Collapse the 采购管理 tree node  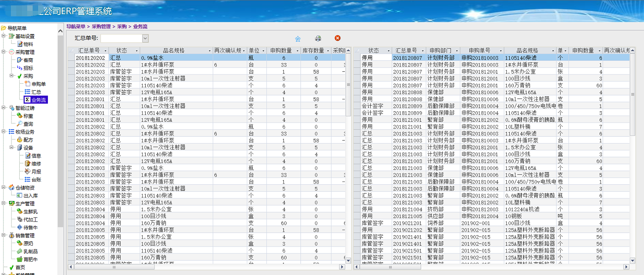(4, 52)
